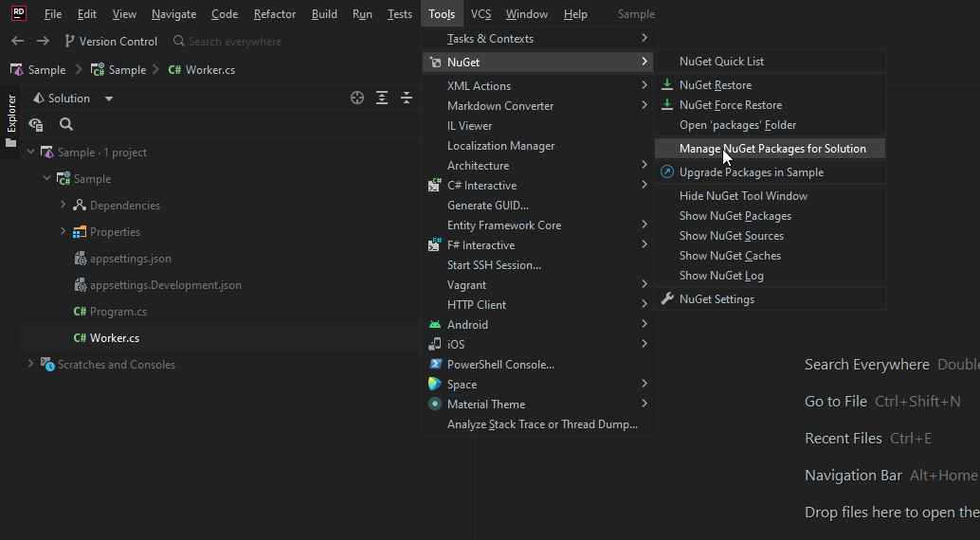Choose NuGet Quick List
980x540 pixels.
pyautogui.click(x=770, y=62)
